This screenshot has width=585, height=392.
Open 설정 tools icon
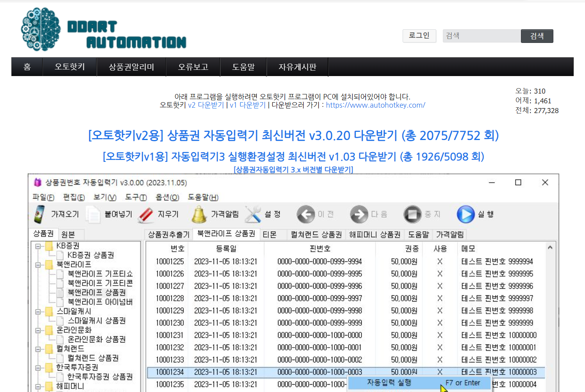[253, 215]
